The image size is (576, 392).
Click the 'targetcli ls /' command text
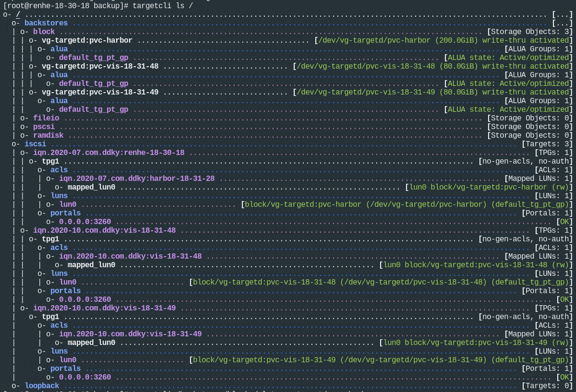163,6
